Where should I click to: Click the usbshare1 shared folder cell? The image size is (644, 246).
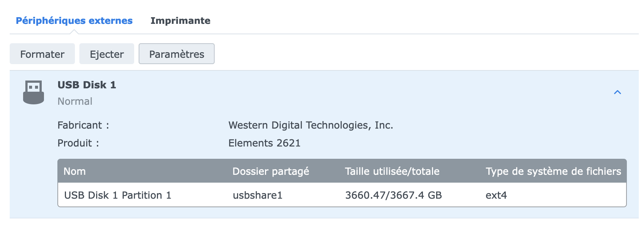click(x=258, y=195)
